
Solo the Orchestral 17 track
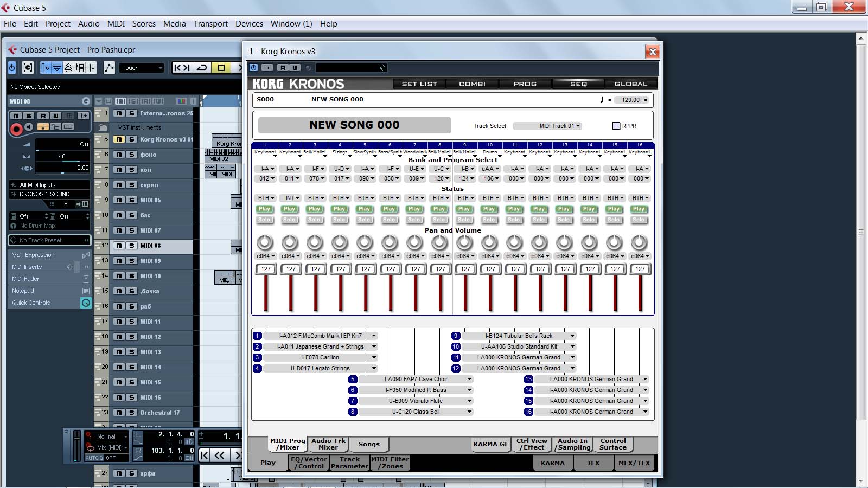pyautogui.click(x=131, y=413)
